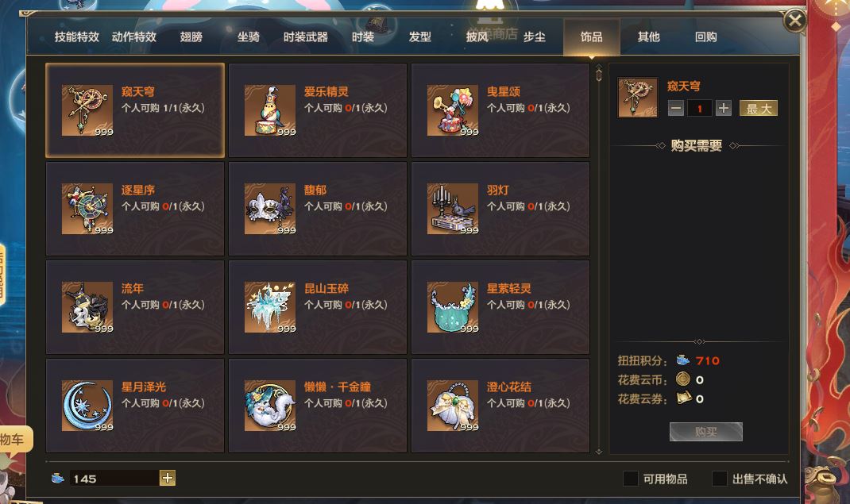Open the 回购 tab
850x504 pixels.
pos(705,37)
